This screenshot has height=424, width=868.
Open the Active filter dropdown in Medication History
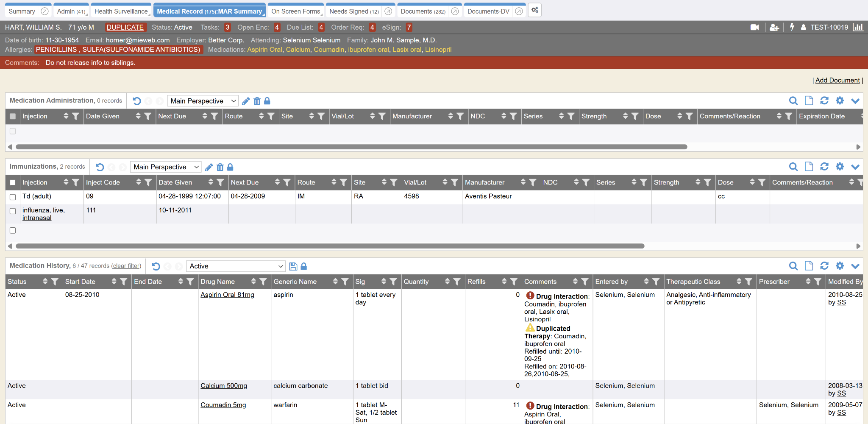point(236,266)
